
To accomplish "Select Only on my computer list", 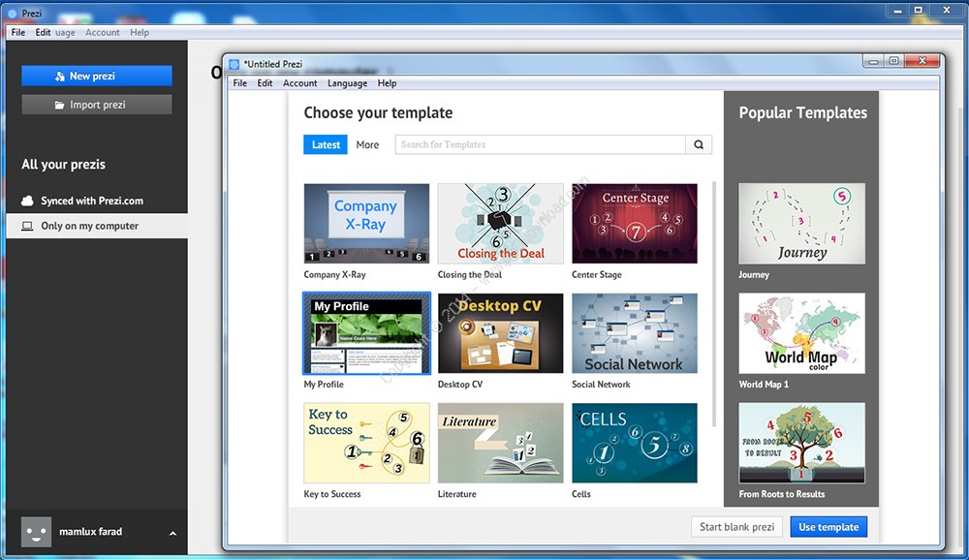I will 96,226.
